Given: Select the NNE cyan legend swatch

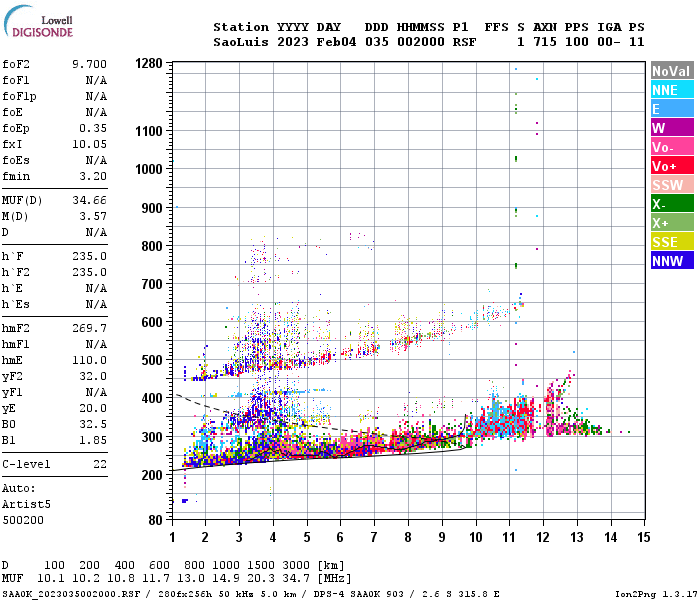Looking at the screenshot, I should pos(672,90).
